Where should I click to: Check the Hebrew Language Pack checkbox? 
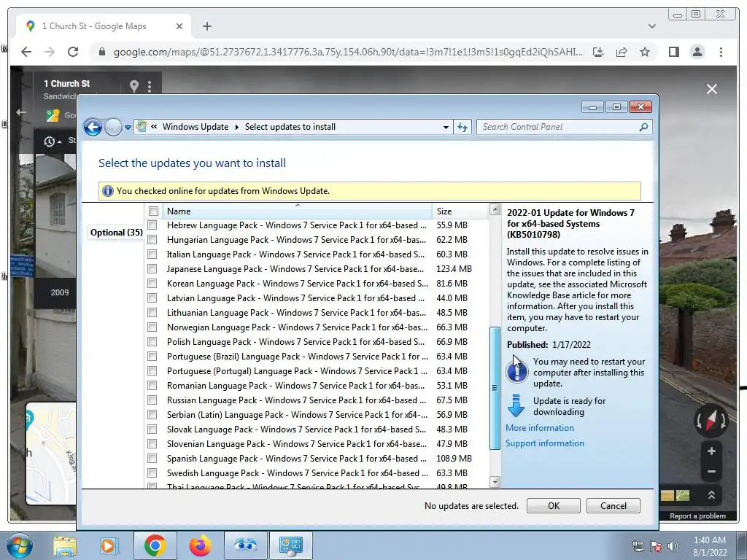click(152, 225)
